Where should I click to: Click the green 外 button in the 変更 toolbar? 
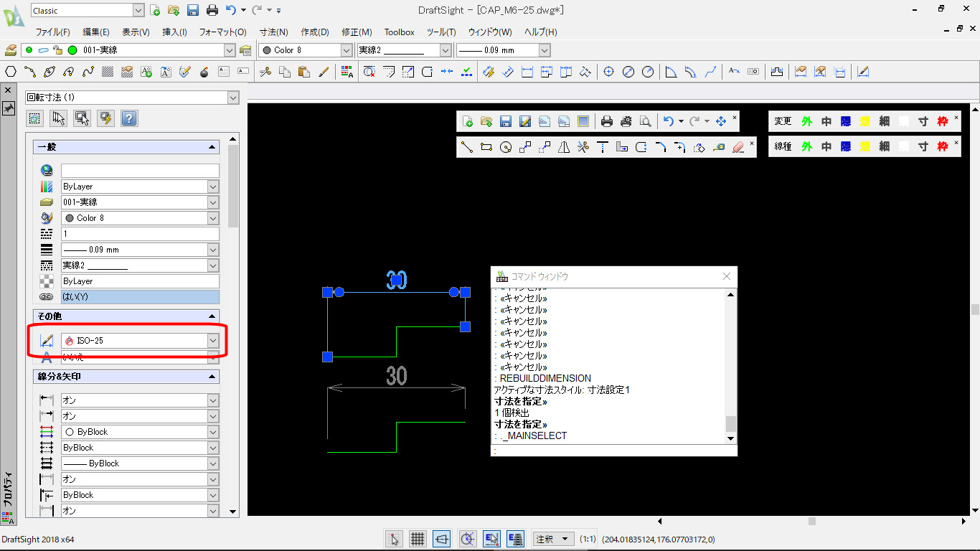coord(806,122)
